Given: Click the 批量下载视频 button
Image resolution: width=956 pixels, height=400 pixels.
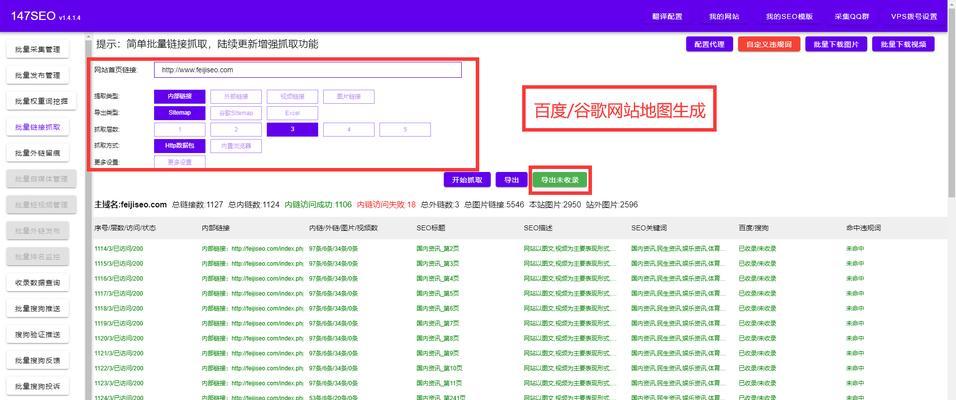Looking at the screenshot, I should [x=904, y=45].
